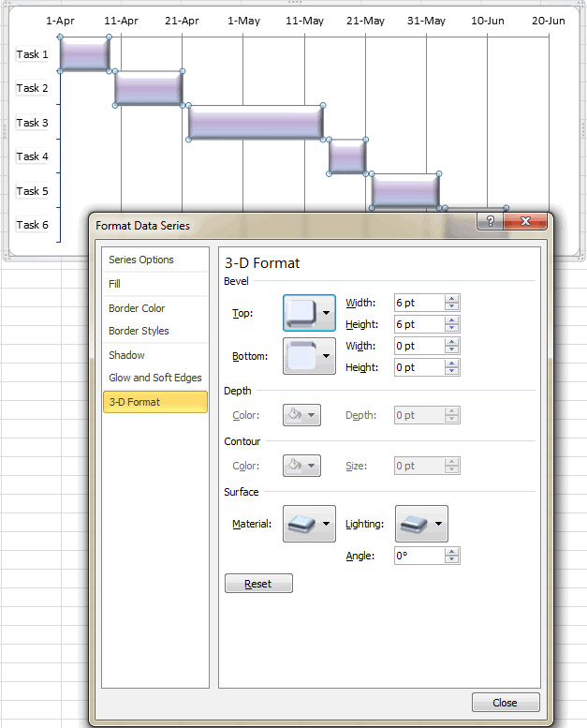Screen dimensions: 587x728
Task: Increase Bottom bevel Width with up arrow
Action: (452, 342)
